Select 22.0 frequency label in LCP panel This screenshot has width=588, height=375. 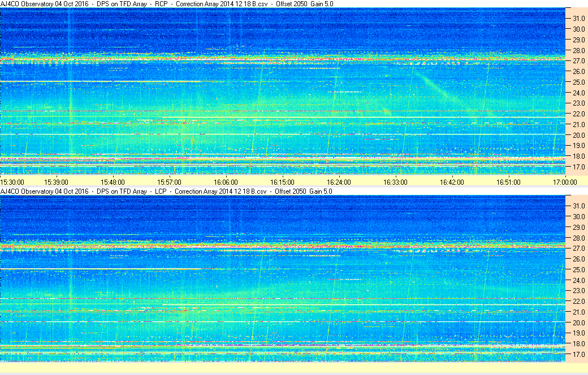(577, 302)
